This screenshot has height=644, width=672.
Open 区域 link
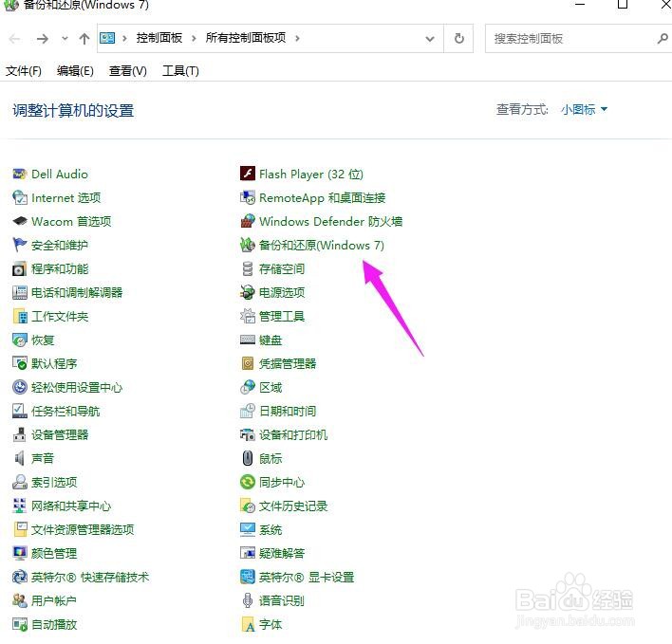point(271,388)
